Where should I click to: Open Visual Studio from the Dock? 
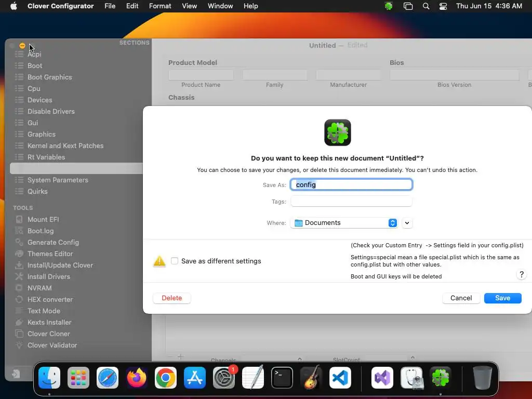[x=382, y=378]
